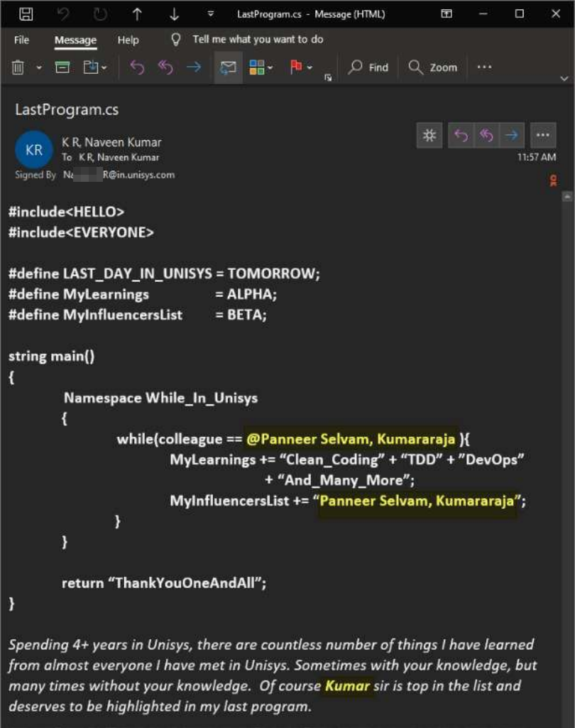Open Tags dialog launcher
This screenshot has width=575, height=728.
pyautogui.click(x=328, y=77)
